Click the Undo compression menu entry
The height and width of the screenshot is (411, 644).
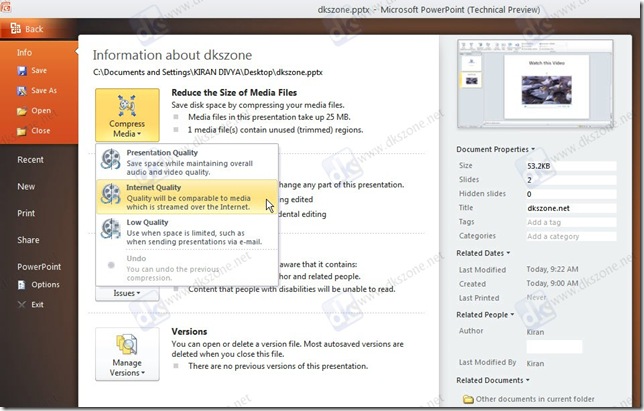pos(187,268)
